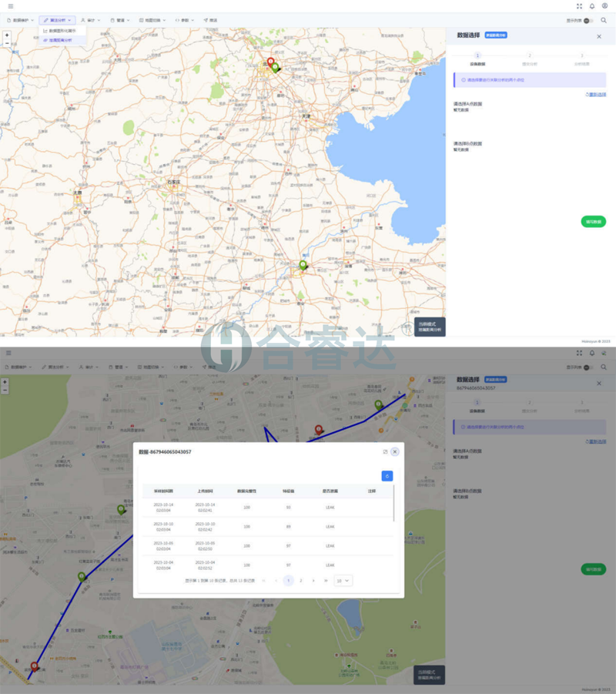Expand the 数据维护 dropdown menu in the top toolbar
Screen dimensions: 616x694
coord(19,20)
